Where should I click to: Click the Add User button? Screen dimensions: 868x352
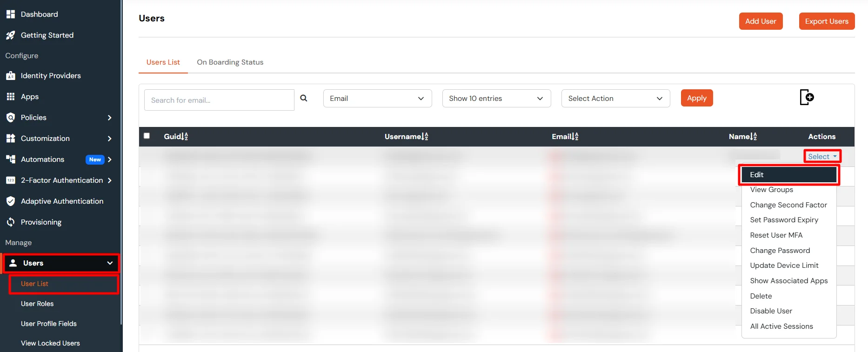pos(761,21)
